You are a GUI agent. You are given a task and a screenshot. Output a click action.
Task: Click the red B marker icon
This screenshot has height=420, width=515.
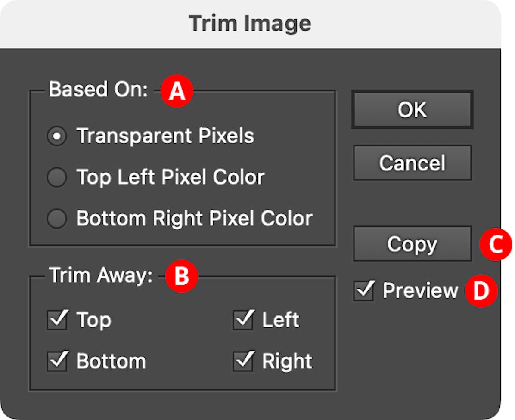pyautogui.click(x=181, y=277)
